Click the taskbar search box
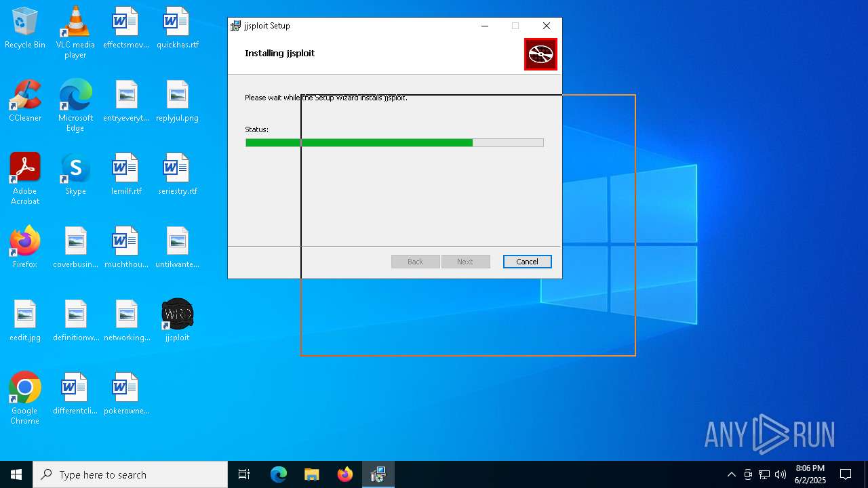 click(130, 474)
